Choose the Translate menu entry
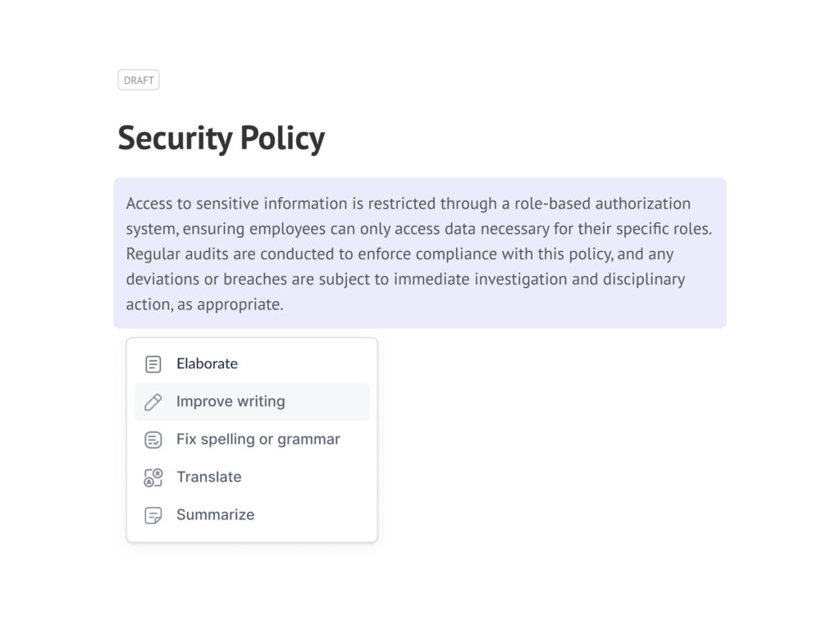 [252, 477]
